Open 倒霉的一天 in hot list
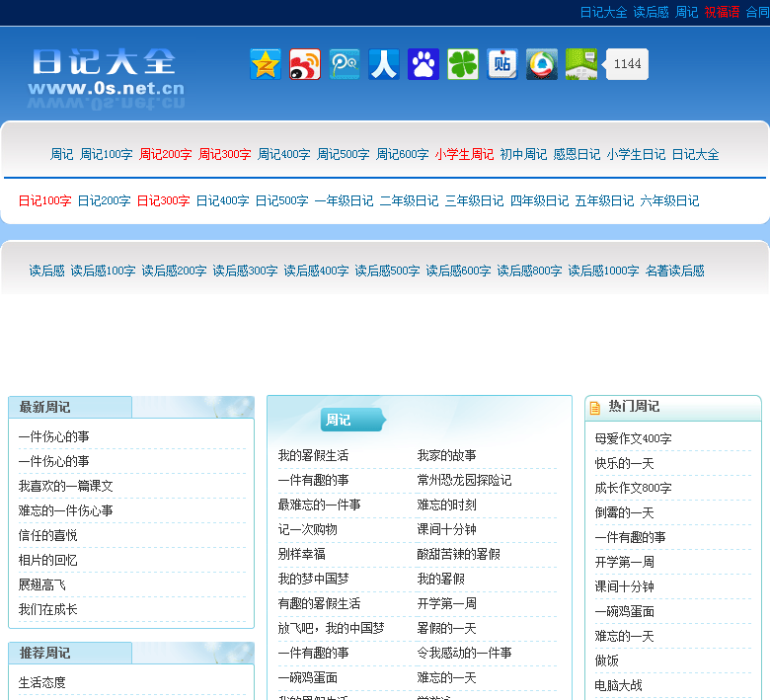The height and width of the screenshot is (700, 770). (x=624, y=512)
